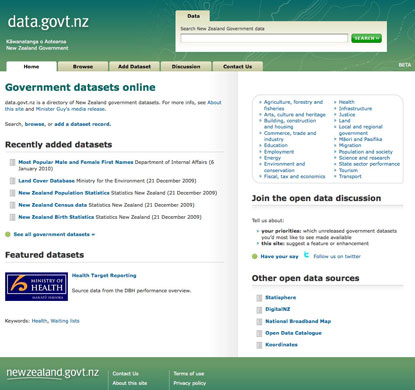Click the green Search button
The height and width of the screenshot is (390, 415).
click(x=366, y=38)
